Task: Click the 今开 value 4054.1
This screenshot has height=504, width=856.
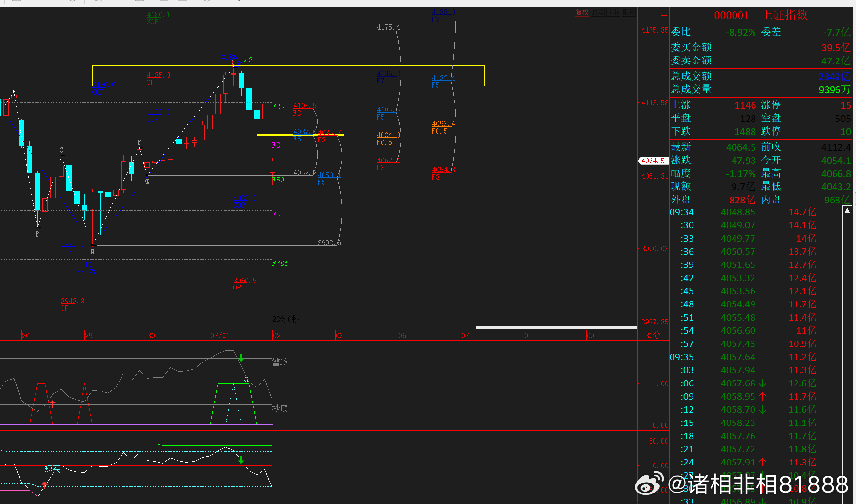Action: tap(836, 161)
